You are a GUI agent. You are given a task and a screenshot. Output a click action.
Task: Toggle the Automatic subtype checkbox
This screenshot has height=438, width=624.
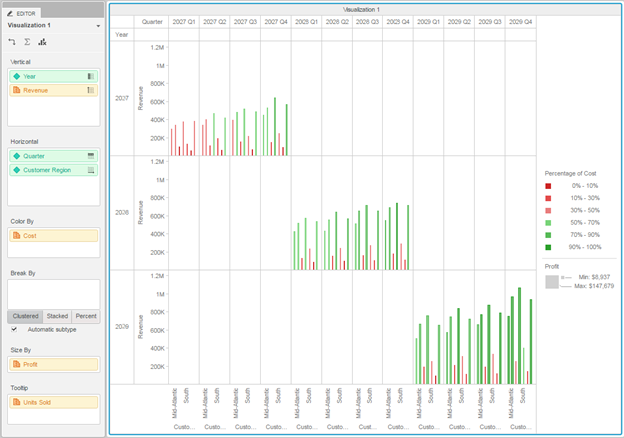pyautogui.click(x=14, y=329)
